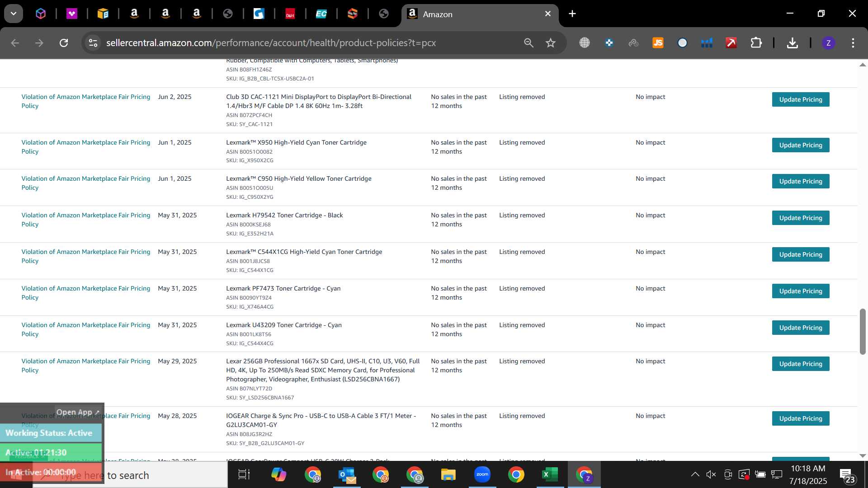868x488 pixels.
Task: Open the white circle extension icon
Action: point(682,42)
